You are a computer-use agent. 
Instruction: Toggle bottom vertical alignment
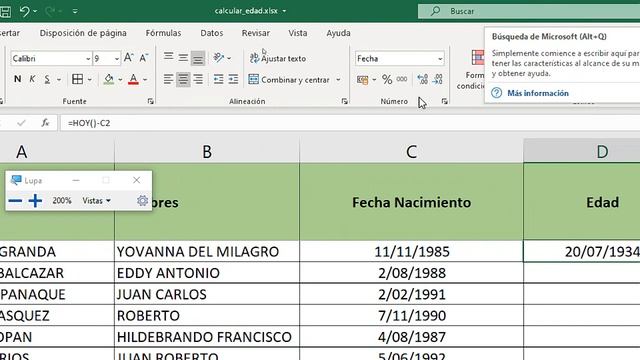(198, 58)
